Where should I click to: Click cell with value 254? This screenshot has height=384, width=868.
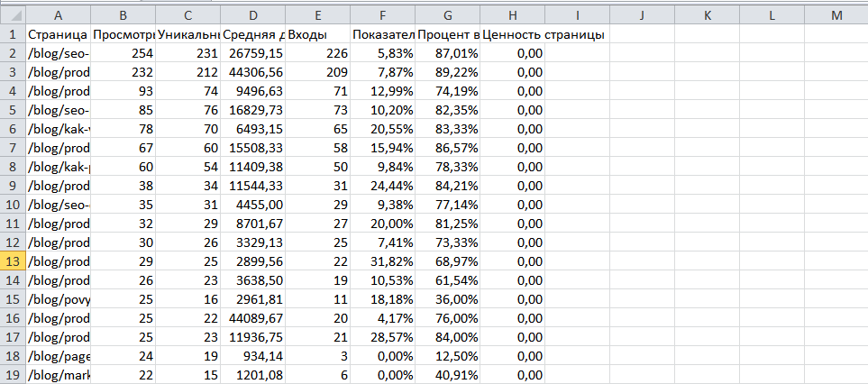(x=123, y=53)
